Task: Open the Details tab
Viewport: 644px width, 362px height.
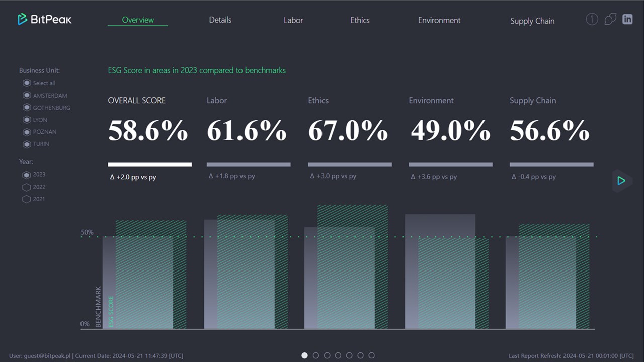Action: click(220, 20)
